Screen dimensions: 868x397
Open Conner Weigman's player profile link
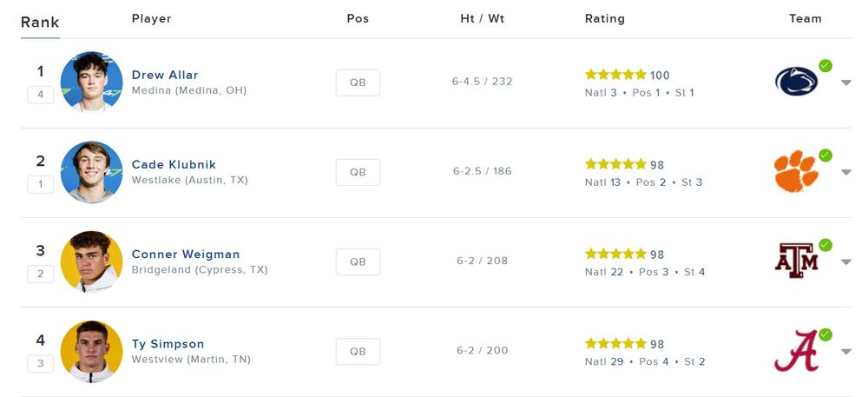click(186, 255)
